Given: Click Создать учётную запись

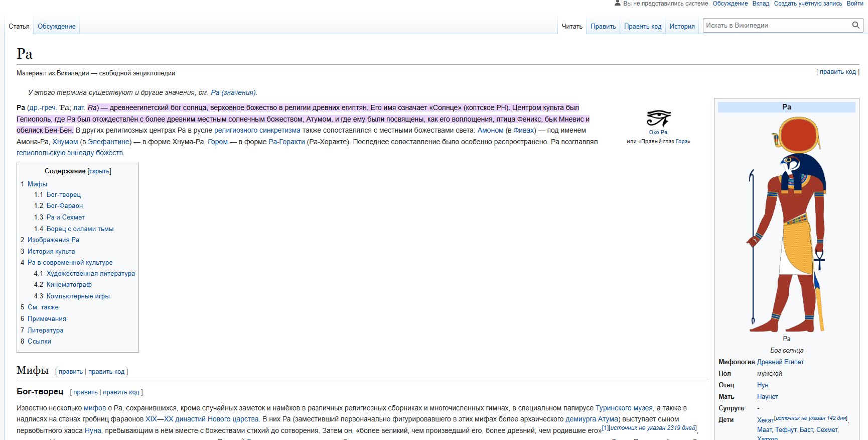Looking at the screenshot, I should (x=808, y=4).
